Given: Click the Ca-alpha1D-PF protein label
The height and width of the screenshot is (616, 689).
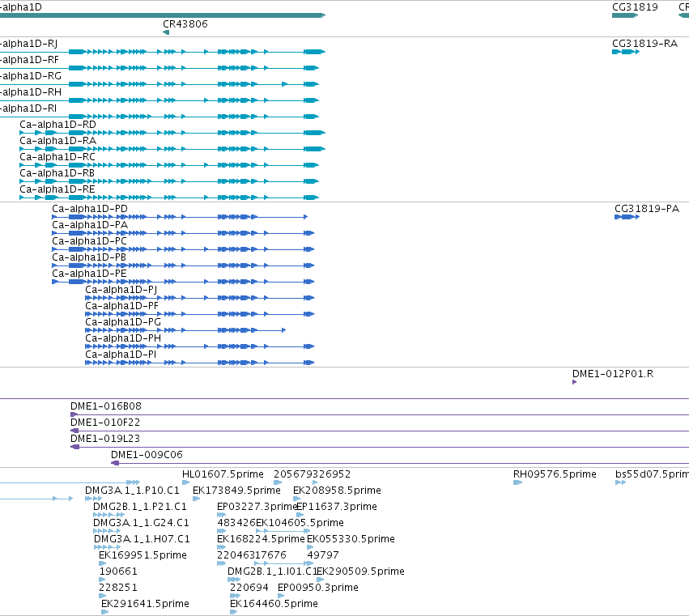Looking at the screenshot, I should [x=121, y=306].
